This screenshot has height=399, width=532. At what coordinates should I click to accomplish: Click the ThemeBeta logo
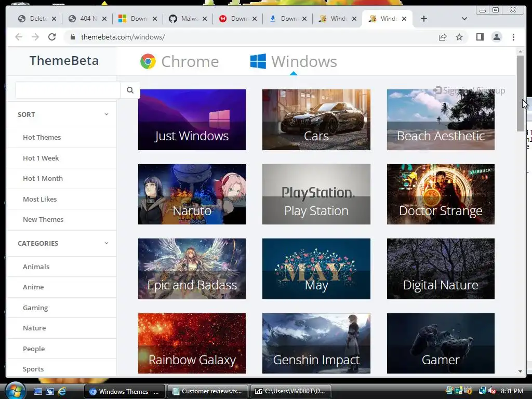pyautogui.click(x=64, y=61)
